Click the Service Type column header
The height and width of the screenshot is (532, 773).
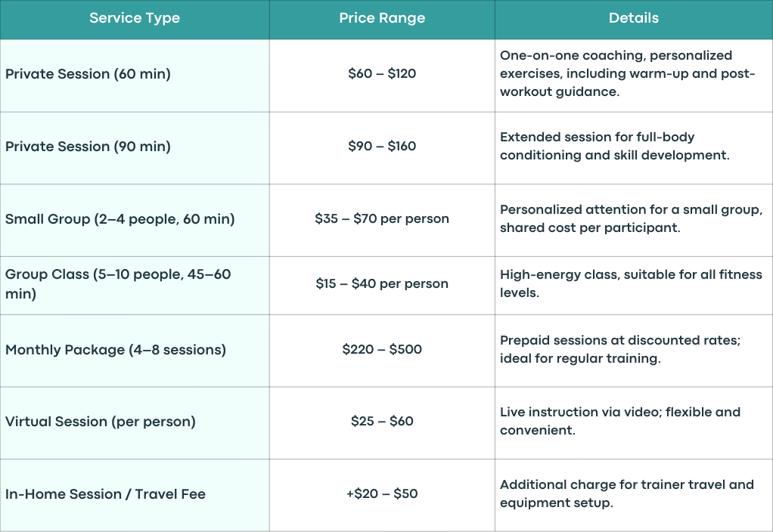click(x=135, y=19)
